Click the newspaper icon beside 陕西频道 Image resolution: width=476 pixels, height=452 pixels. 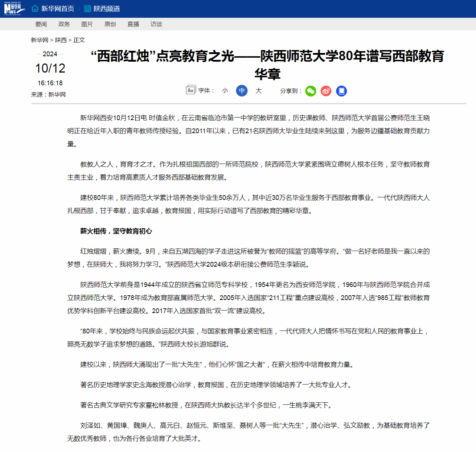click(87, 8)
